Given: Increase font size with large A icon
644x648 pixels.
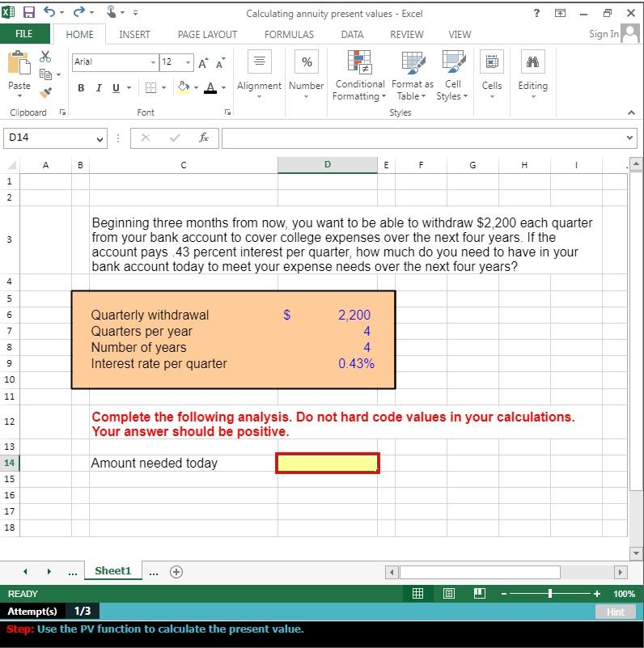Looking at the screenshot, I should click(x=203, y=63).
